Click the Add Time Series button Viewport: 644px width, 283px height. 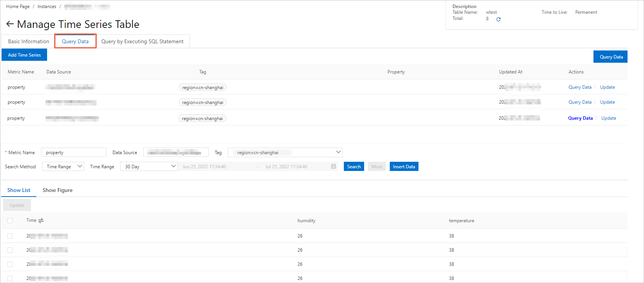tap(25, 55)
